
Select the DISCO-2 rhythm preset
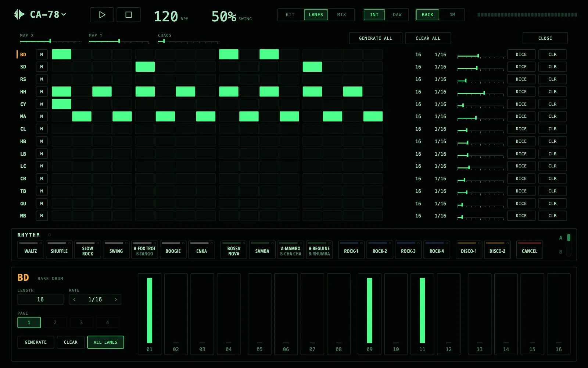click(497, 250)
